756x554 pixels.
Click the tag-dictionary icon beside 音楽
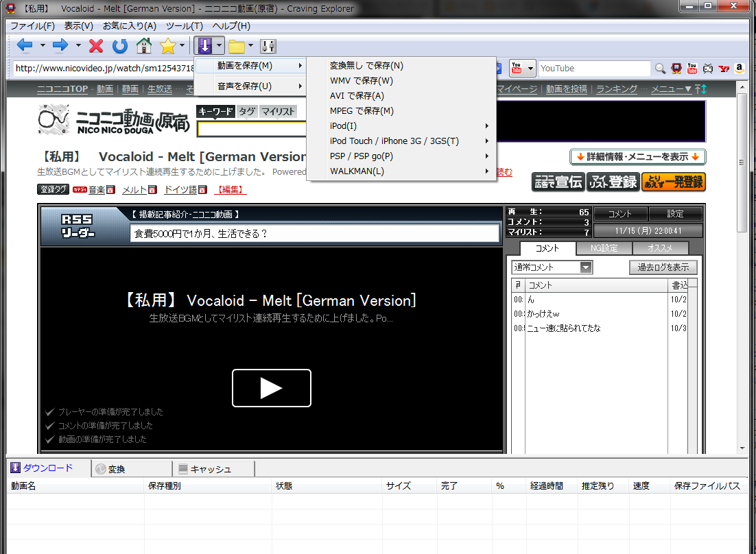click(110, 190)
